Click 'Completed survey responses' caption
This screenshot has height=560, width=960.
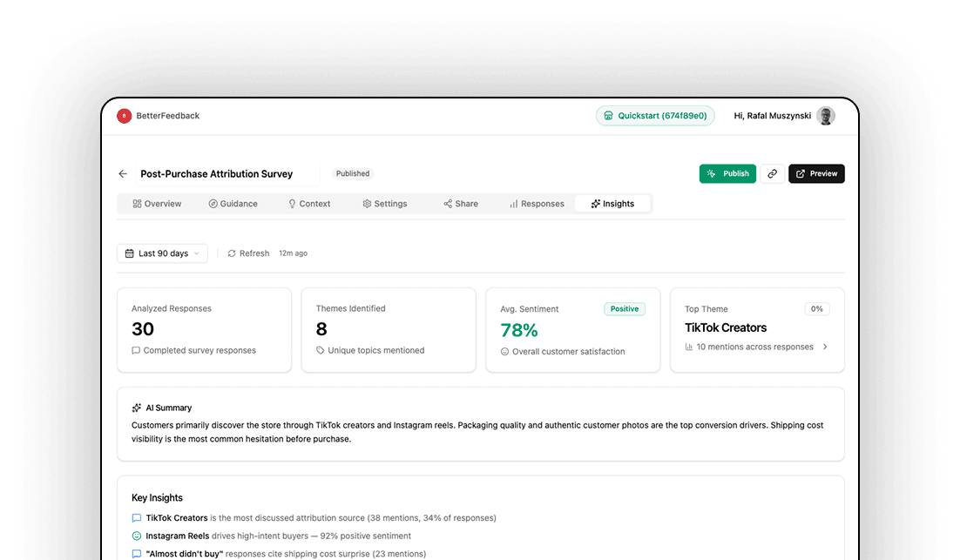pyautogui.click(x=199, y=351)
